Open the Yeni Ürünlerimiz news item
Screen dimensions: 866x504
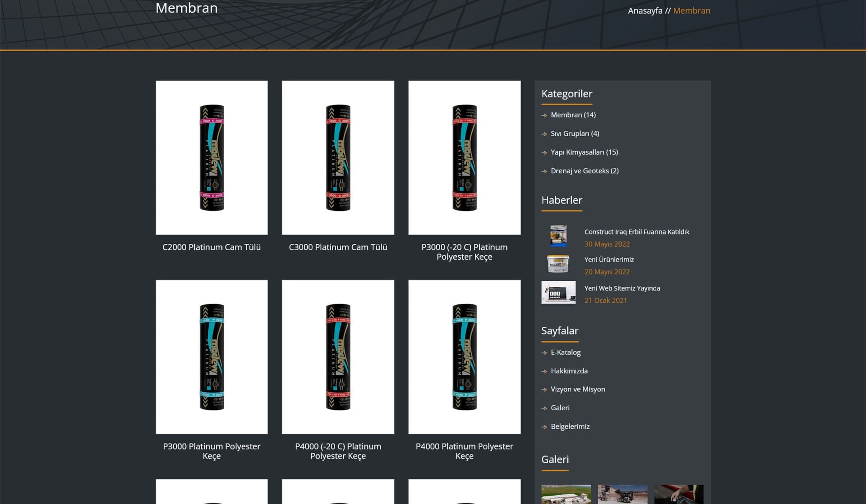click(609, 260)
